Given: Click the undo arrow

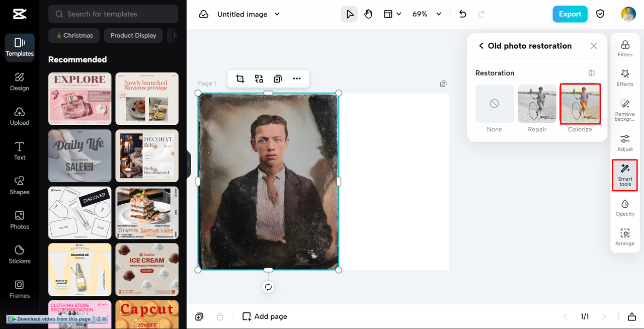Looking at the screenshot, I should click(463, 14).
